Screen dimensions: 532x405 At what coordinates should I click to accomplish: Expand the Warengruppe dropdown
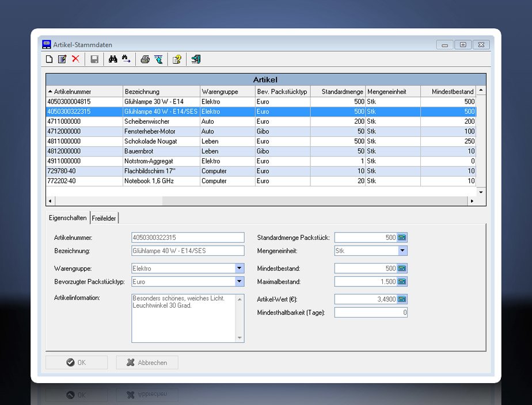tap(240, 268)
